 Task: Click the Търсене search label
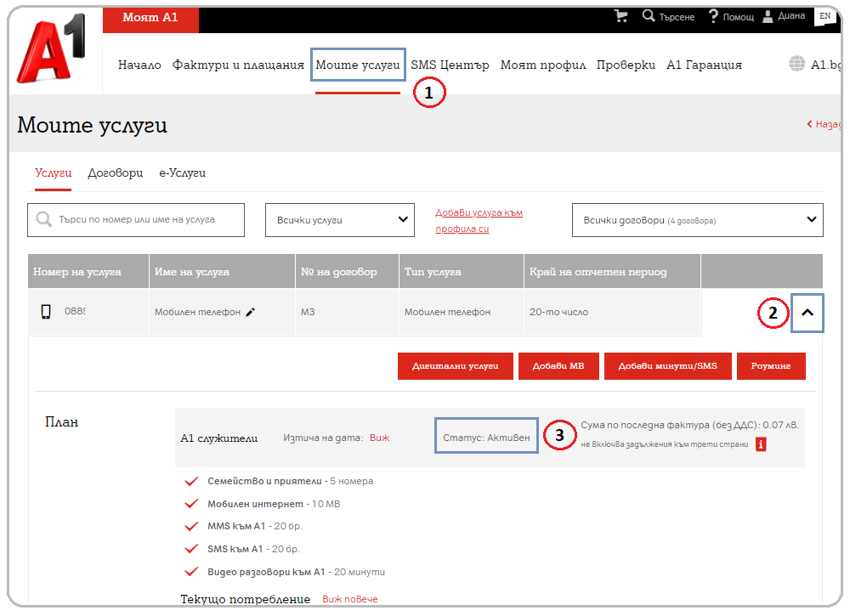click(677, 17)
